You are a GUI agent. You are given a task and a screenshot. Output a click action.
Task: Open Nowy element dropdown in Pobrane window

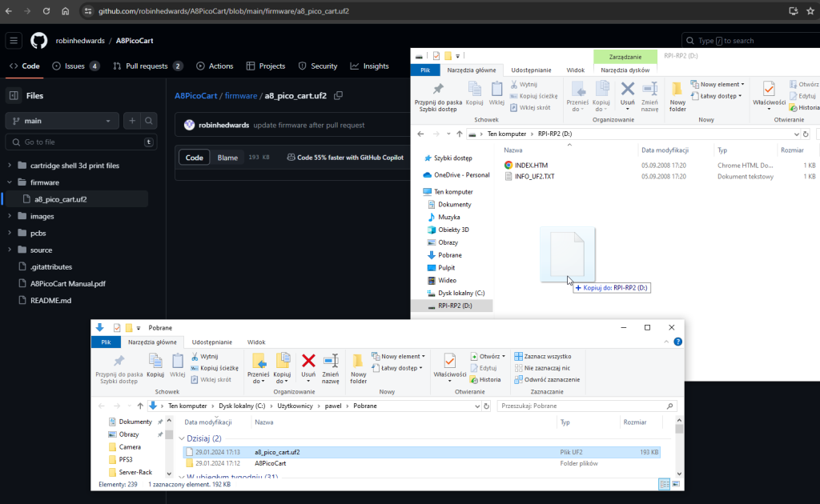pos(399,356)
